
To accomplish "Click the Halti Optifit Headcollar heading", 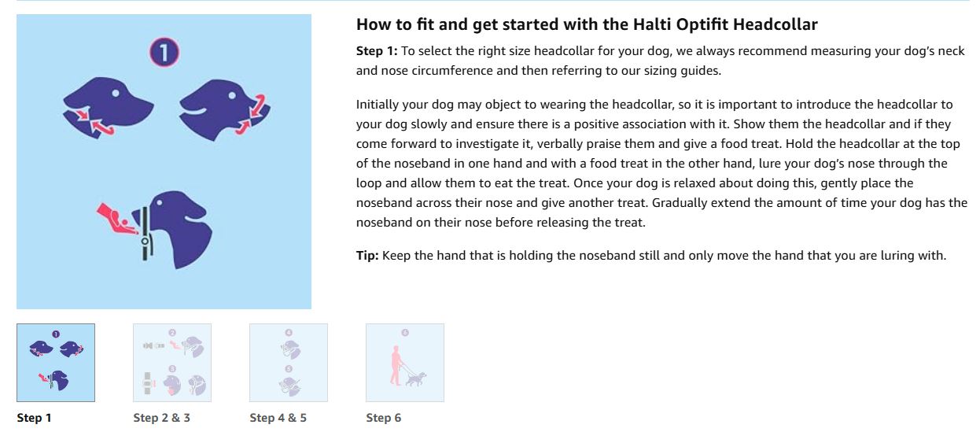I will [x=587, y=24].
